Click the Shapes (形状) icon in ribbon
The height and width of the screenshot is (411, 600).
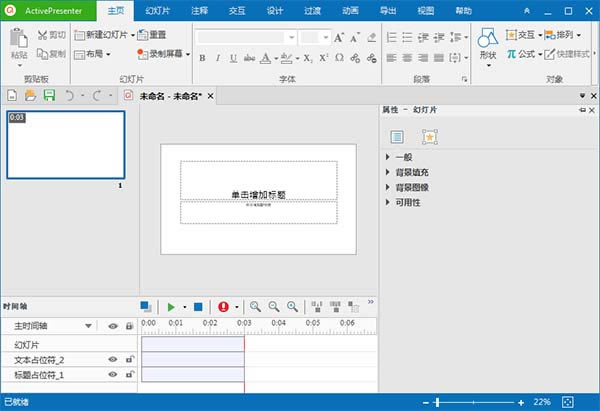[x=487, y=39]
